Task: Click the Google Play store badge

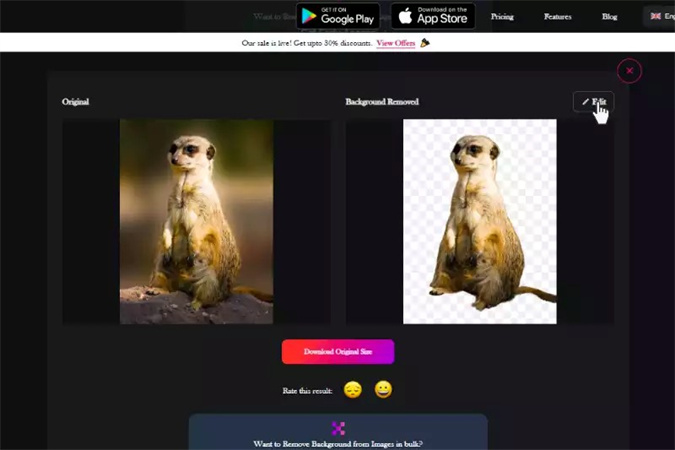Action: [x=338, y=16]
